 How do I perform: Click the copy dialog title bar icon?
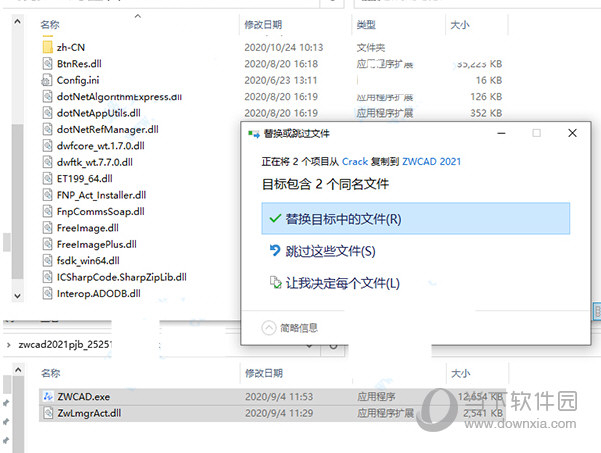coord(254,134)
